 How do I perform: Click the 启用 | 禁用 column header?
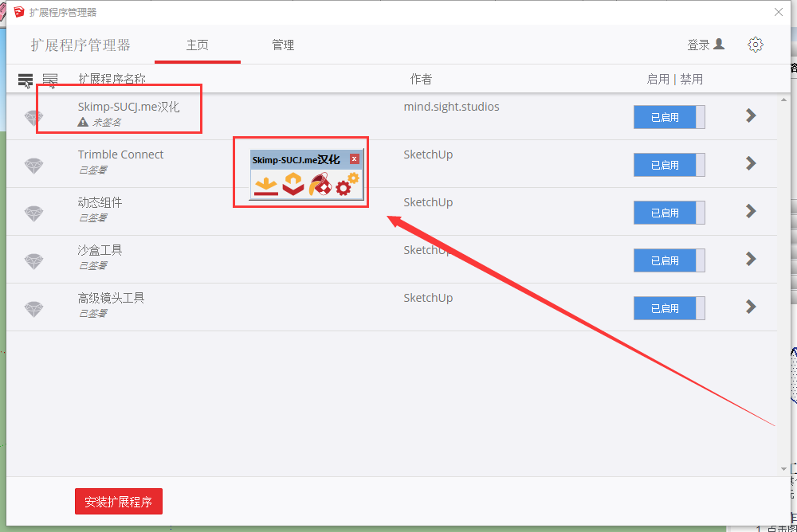click(x=674, y=80)
